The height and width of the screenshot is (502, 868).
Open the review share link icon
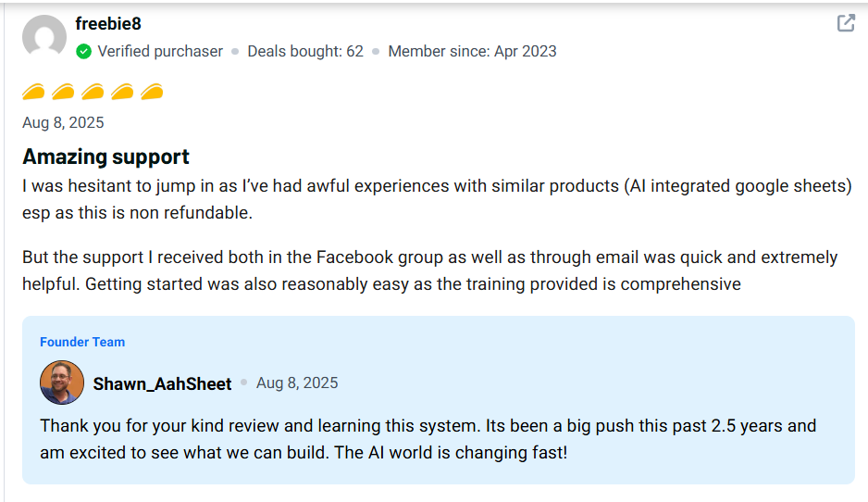[846, 23]
